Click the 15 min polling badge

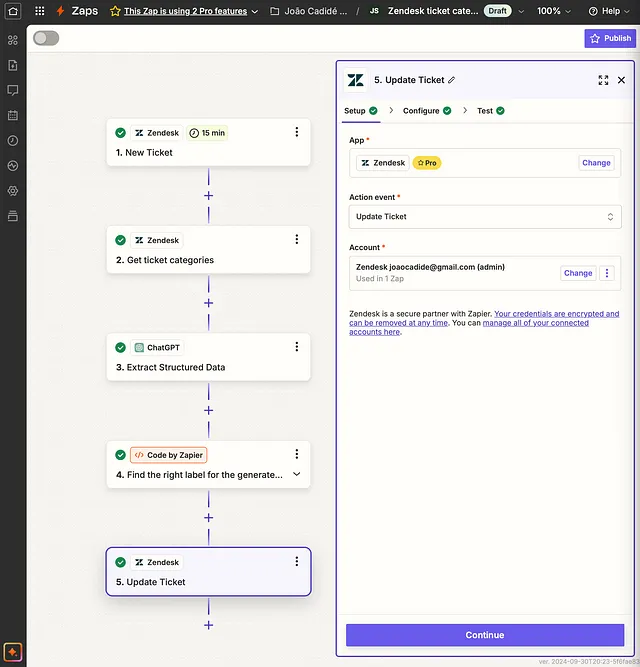coord(207,133)
